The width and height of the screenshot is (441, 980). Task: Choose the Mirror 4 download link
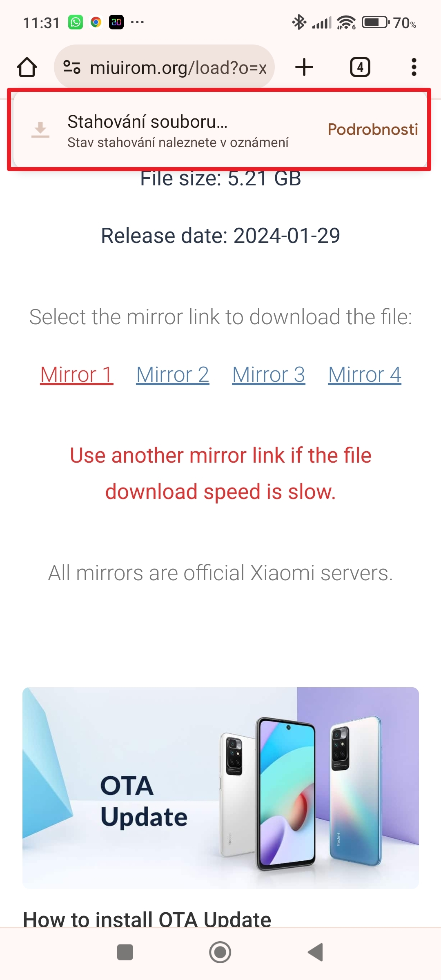click(365, 374)
